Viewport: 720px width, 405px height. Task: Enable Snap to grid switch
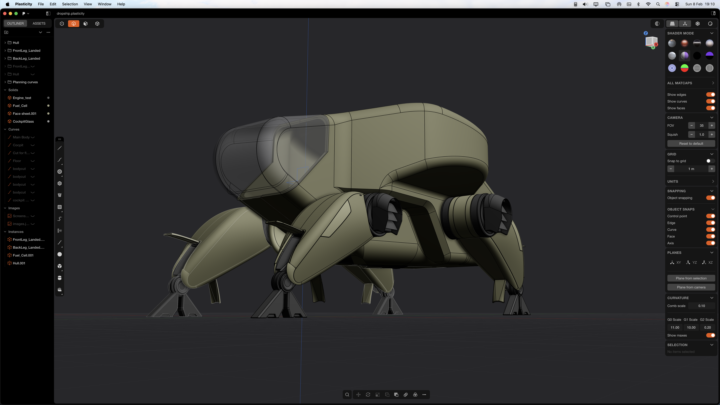(710, 161)
